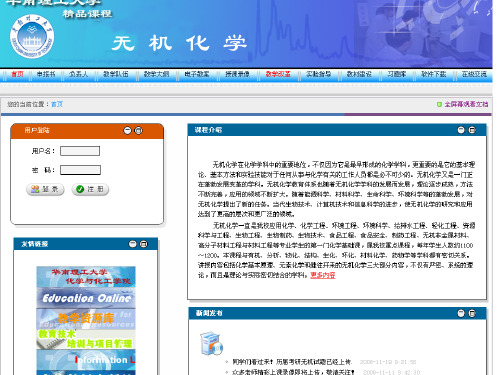Maximize the 用户登陆 login panel
500x375 pixels.
(x=138, y=130)
